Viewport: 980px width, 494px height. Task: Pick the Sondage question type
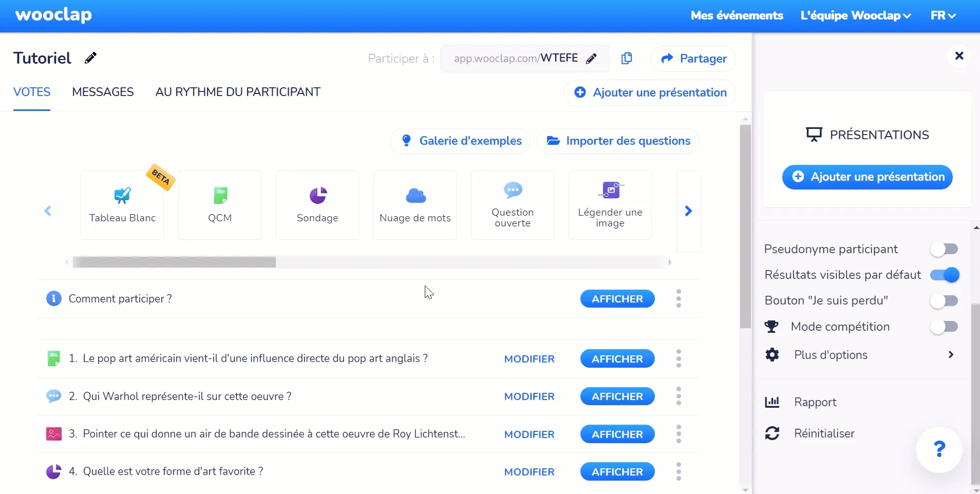click(317, 205)
